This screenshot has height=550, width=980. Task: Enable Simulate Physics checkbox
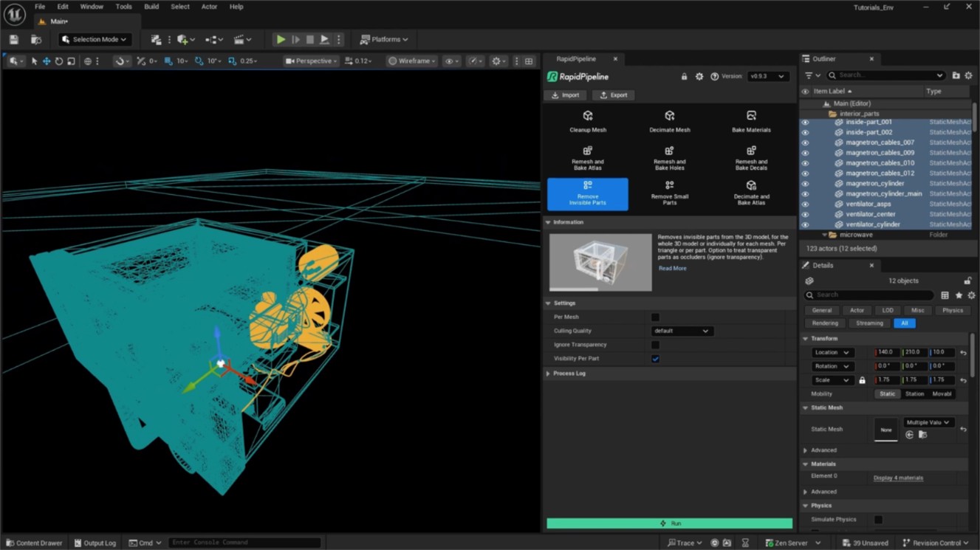(x=878, y=520)
